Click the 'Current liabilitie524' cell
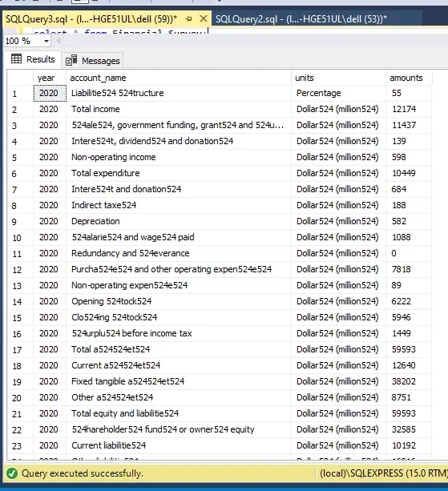448x491 pixels. coord(179,445)
